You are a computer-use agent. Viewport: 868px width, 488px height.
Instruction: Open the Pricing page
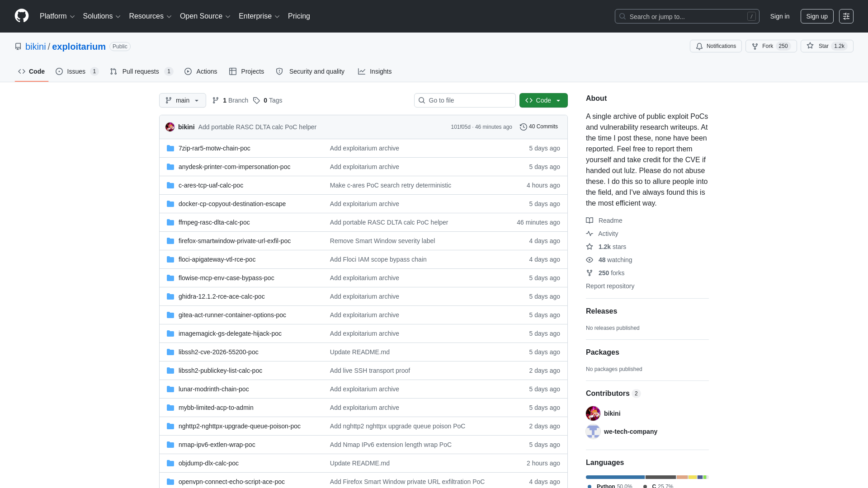click(x=299, y=16)
